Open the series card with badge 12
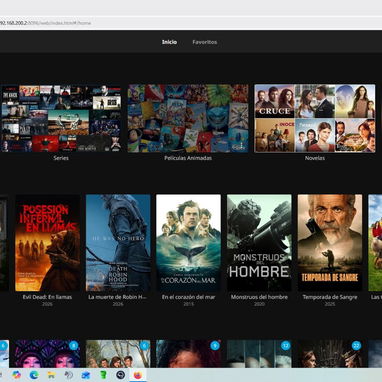Image resolution: width=382 pixels, height=382 pixels. 259,354
